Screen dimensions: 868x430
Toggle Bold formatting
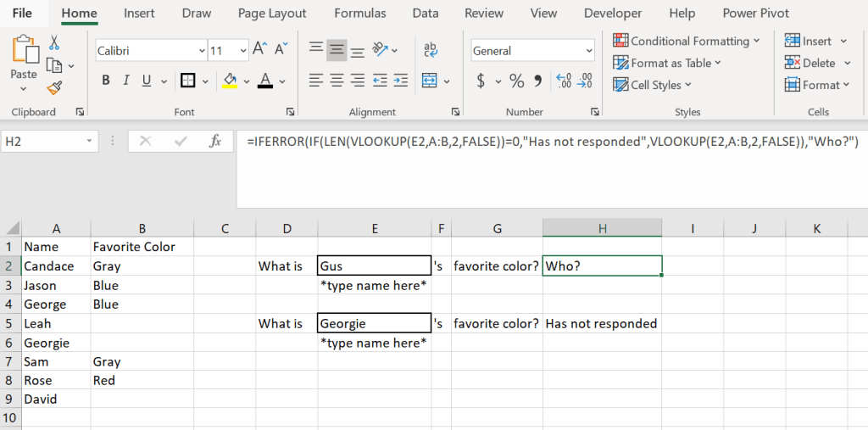(106, 81)
